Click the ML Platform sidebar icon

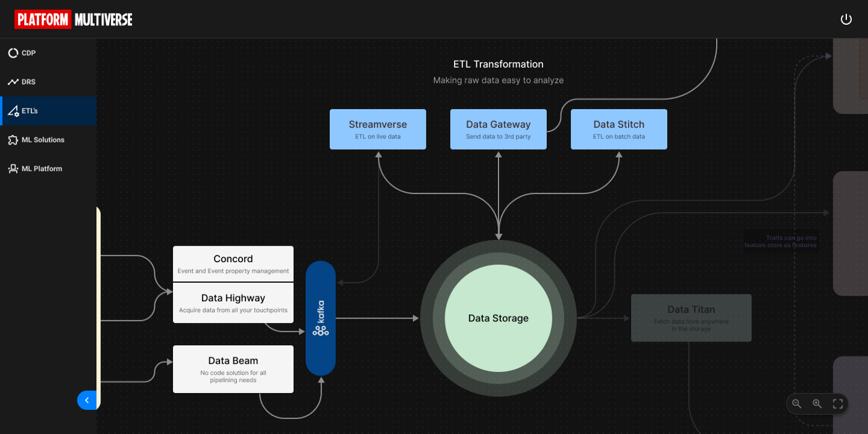coord(13,169)
